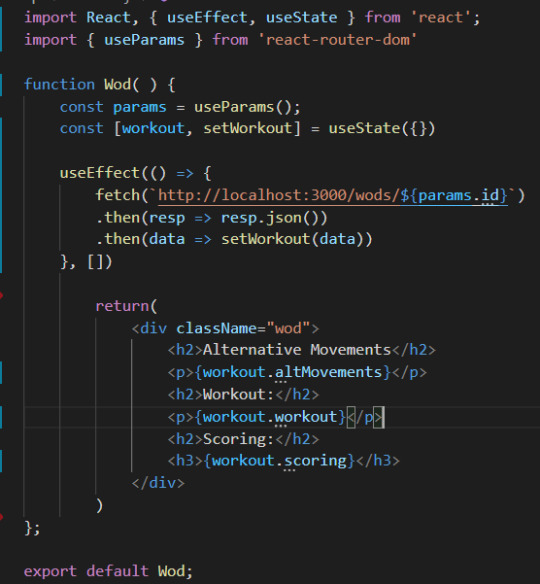
Task: Click 'Alternative Movements' heading text
Action: pos(297,350)
